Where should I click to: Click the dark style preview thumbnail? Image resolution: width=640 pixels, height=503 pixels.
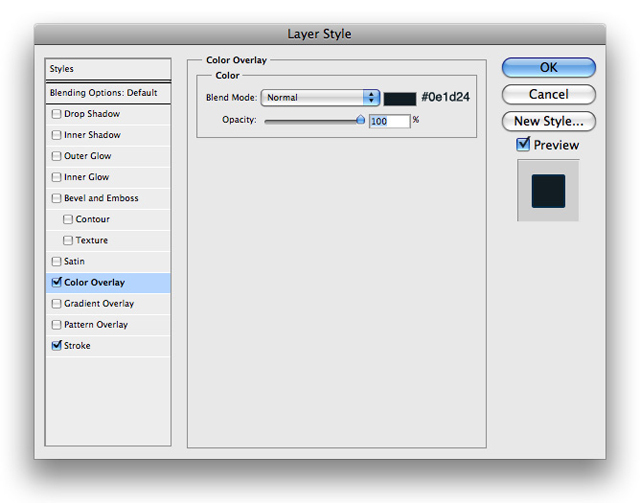click(548, 191)
